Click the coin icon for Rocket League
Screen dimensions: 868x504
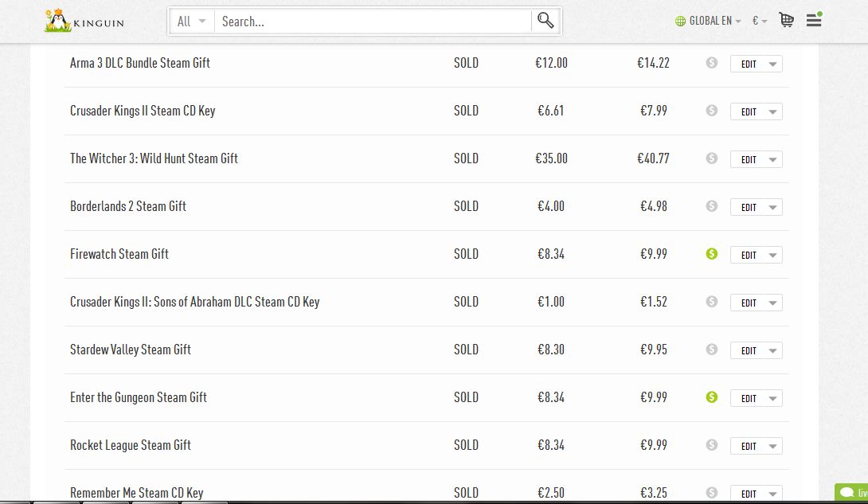(x=712, y=445)
